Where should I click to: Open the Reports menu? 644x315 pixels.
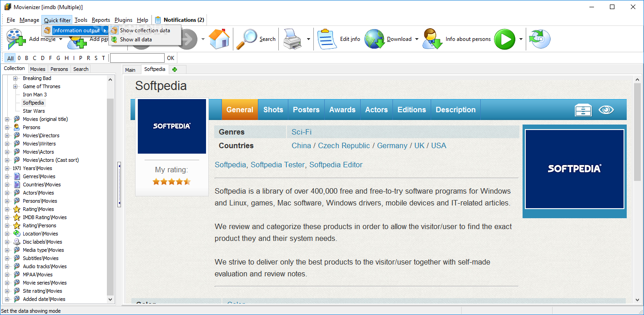click(101, 20)
